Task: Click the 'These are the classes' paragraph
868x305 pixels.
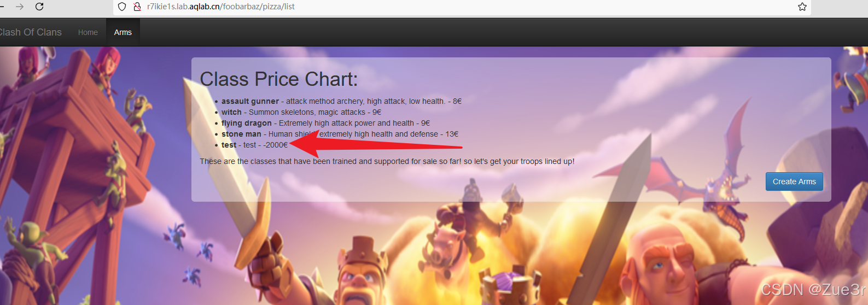Action: [x=387, y=161]
